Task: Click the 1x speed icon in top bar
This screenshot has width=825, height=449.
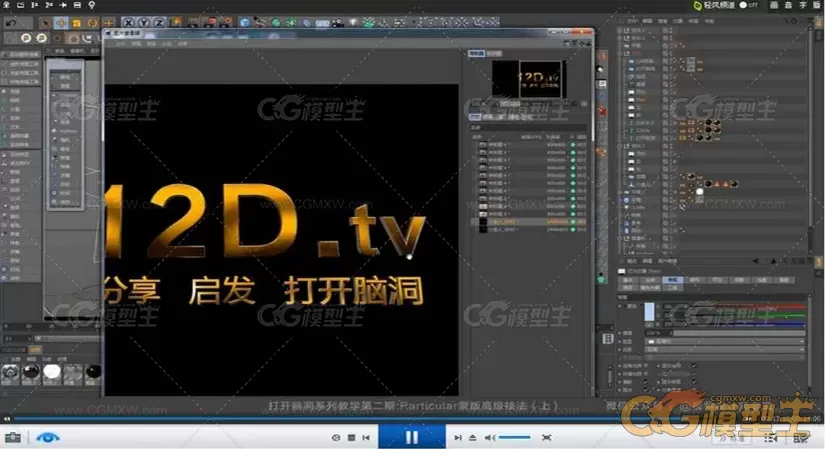Action: [x=35, y=5]
